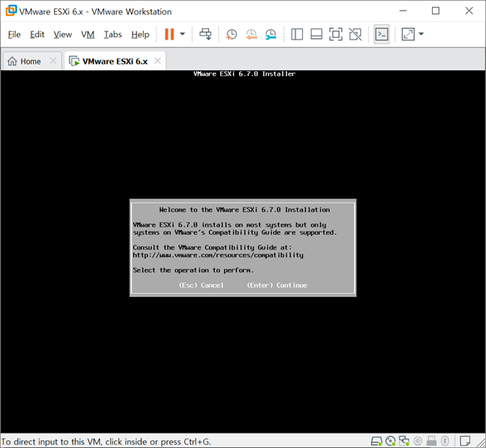This screenshot has width=486, height=448.
Task: Toggle the thumbnail bar view
Action: [316, 35]
